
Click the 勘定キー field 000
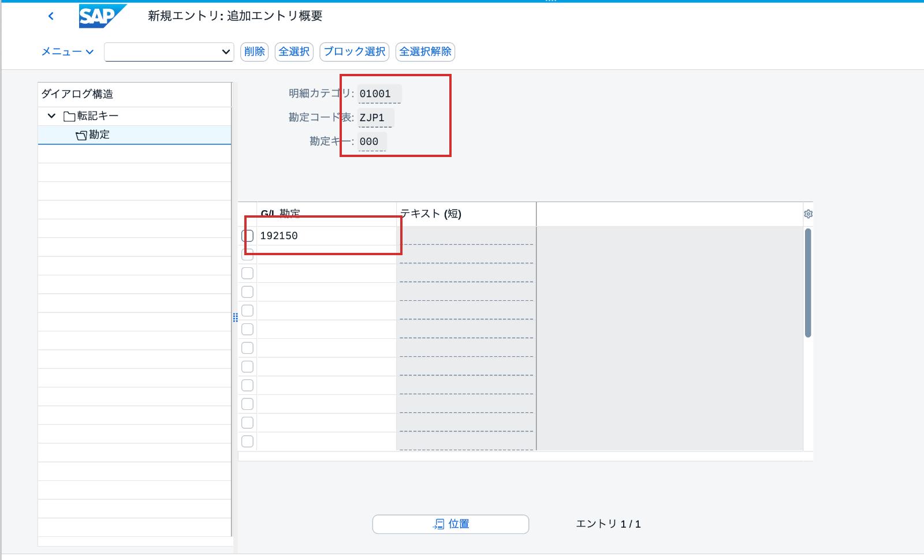point(372,141)
